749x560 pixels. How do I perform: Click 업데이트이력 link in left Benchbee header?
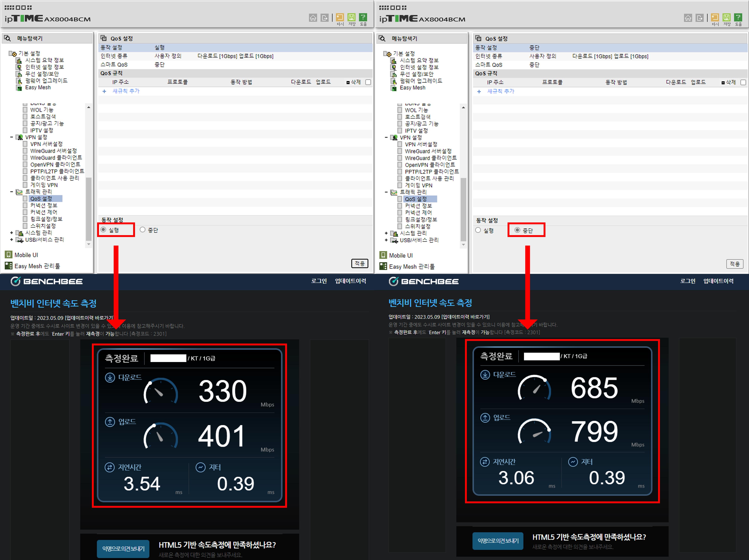(351, 281)
